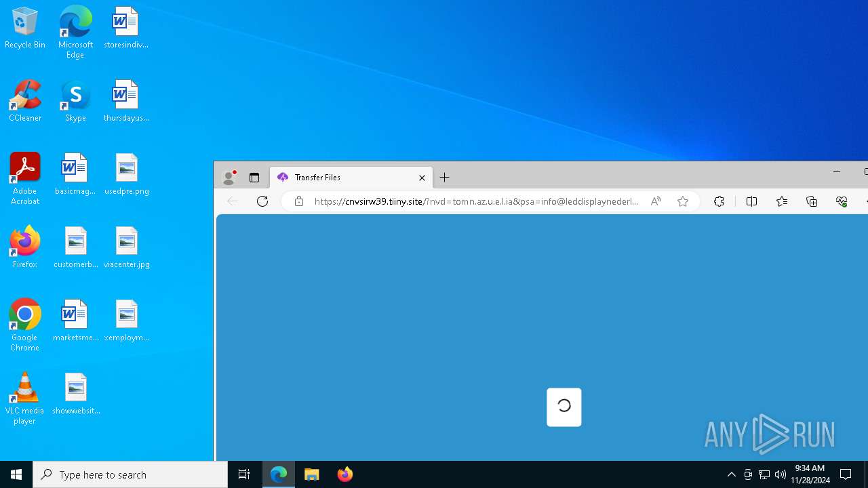Screen dimensions: 868x488
Task: Click the tiiny.site address bar
Action: click(476, 201)
